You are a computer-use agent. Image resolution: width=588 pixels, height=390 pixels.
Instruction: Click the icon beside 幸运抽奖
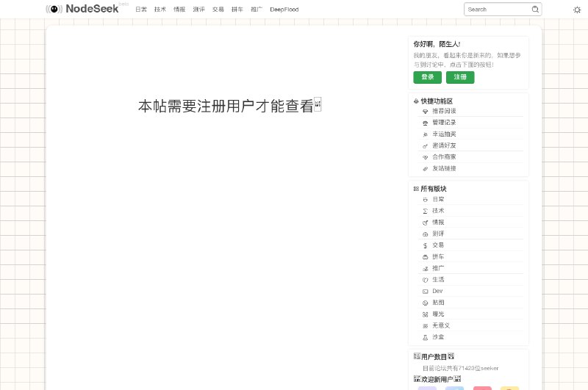[426, 134]
